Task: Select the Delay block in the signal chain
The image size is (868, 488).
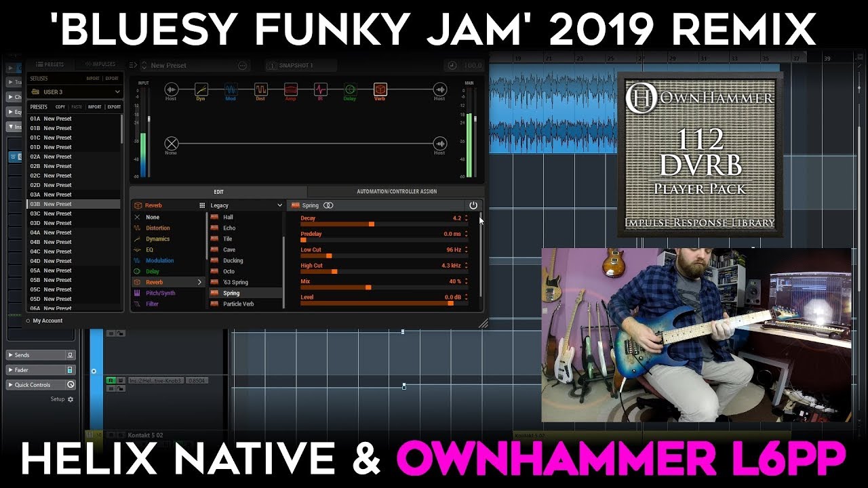Action: click(350, 89)
